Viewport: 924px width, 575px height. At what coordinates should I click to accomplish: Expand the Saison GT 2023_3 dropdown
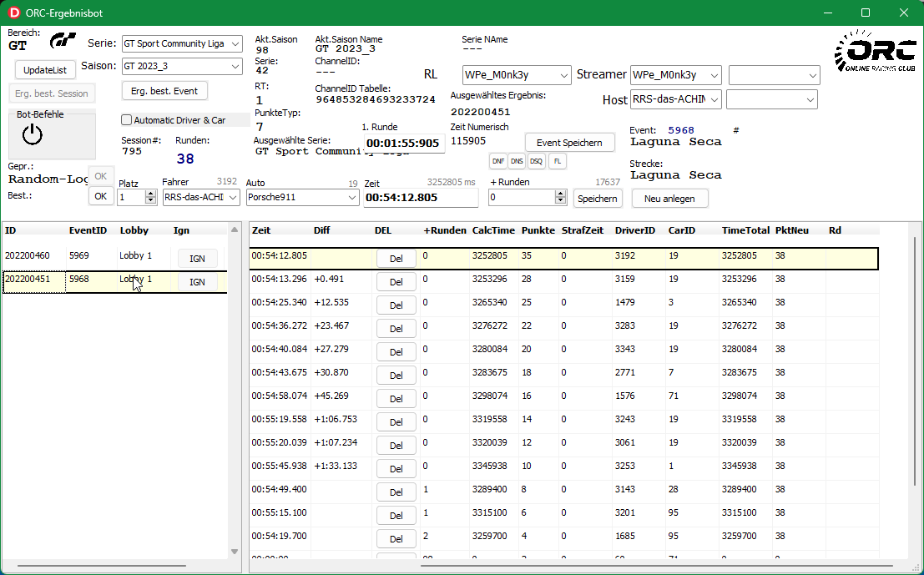tap(235, 66)
